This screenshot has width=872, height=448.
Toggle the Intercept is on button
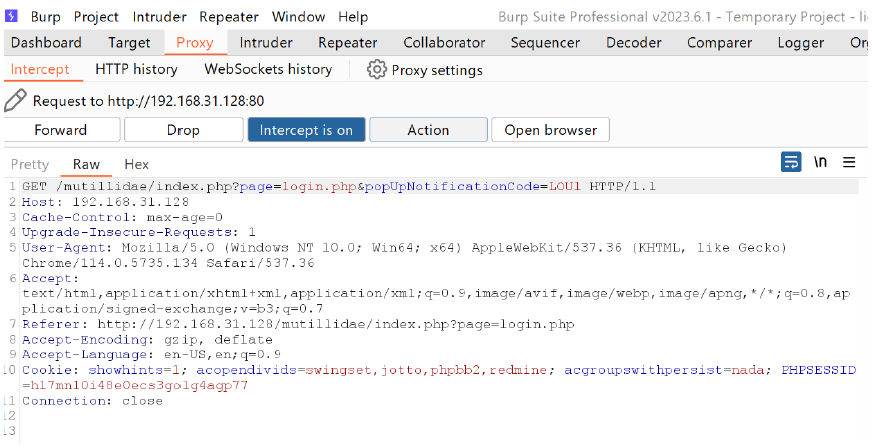[x=306, y=130]
